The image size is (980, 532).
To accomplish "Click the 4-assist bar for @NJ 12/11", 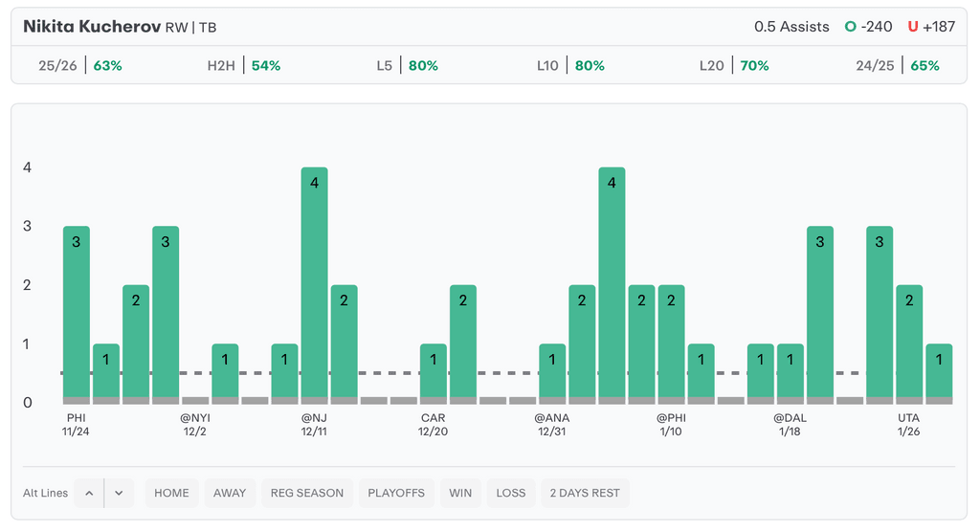I will 315,284.
